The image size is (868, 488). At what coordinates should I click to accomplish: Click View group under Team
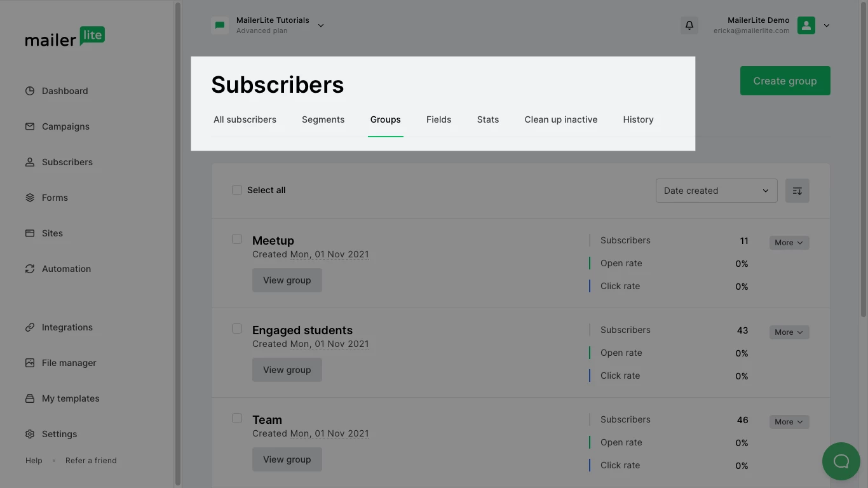(287, 459)
